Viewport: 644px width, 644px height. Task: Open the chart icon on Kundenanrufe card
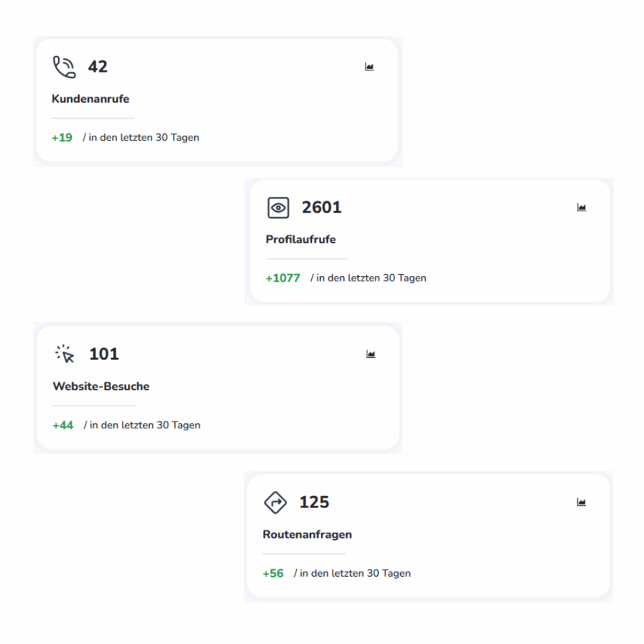click(369, 67)
